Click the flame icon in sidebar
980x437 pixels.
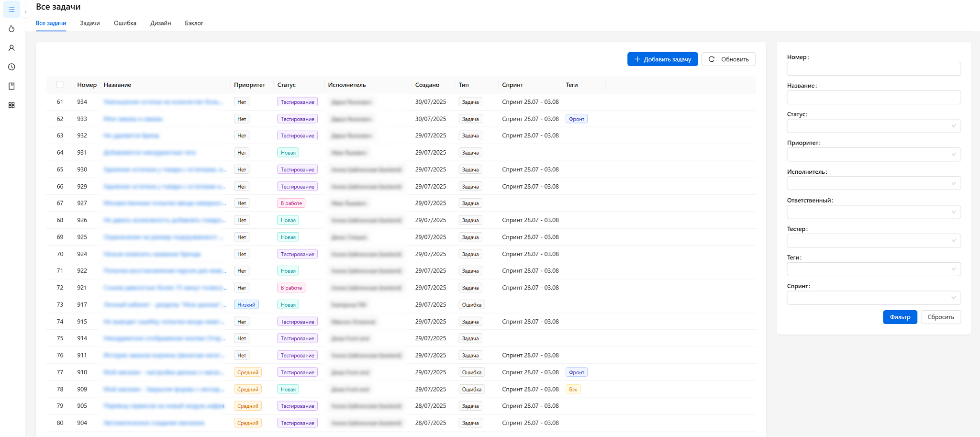pos(11,29)
